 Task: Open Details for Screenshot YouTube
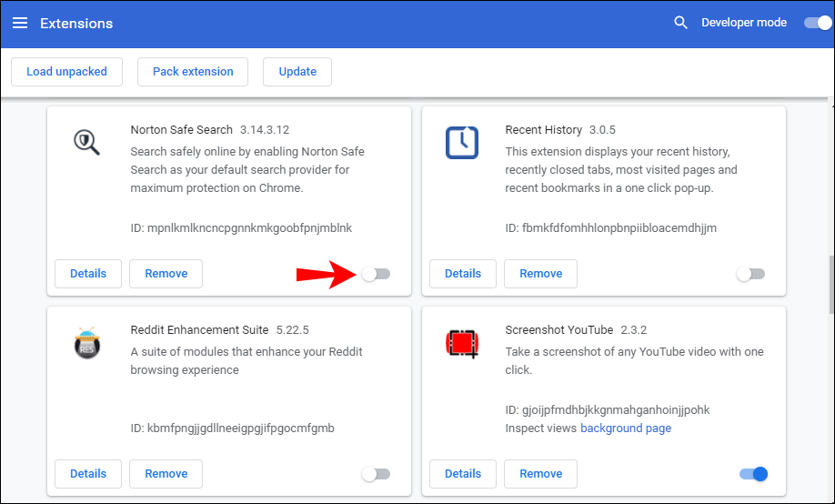(463, 474)
